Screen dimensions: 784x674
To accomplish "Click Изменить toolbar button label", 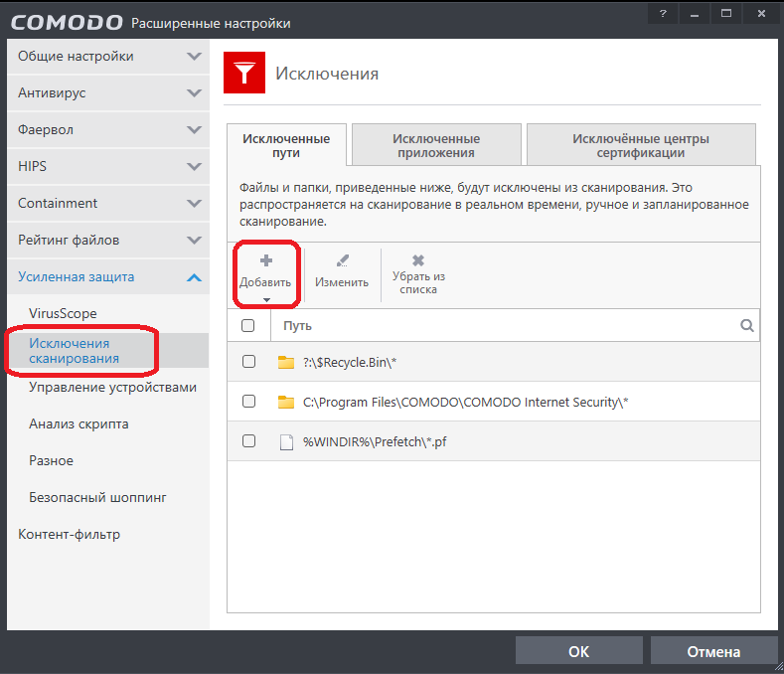I will (342, 282).
